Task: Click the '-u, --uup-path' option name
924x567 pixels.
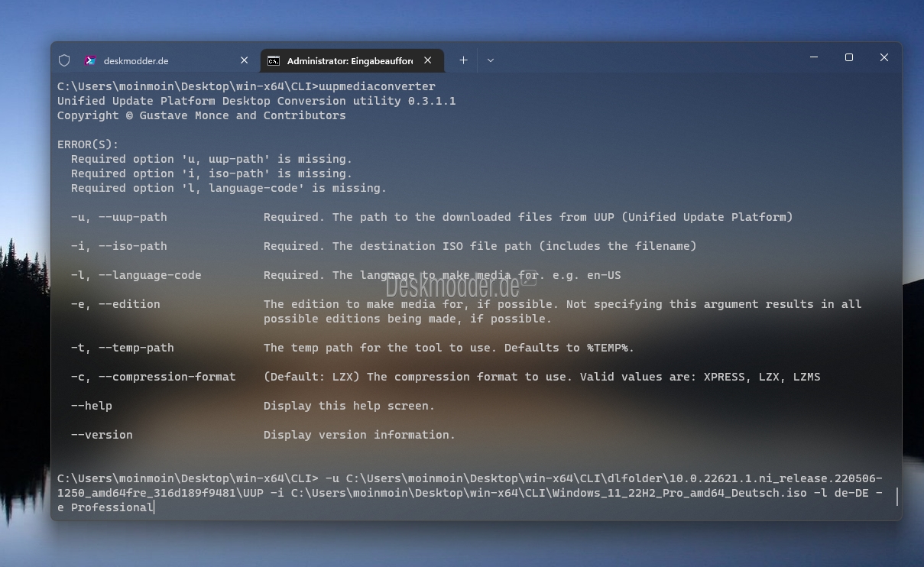Action: point(119,217)
